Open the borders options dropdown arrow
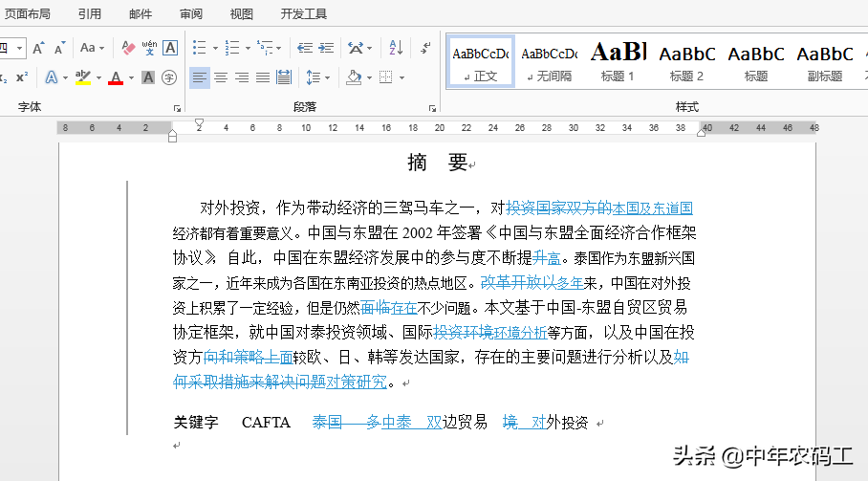The height and width of the screenshot is (481, 868). (401, 78)
